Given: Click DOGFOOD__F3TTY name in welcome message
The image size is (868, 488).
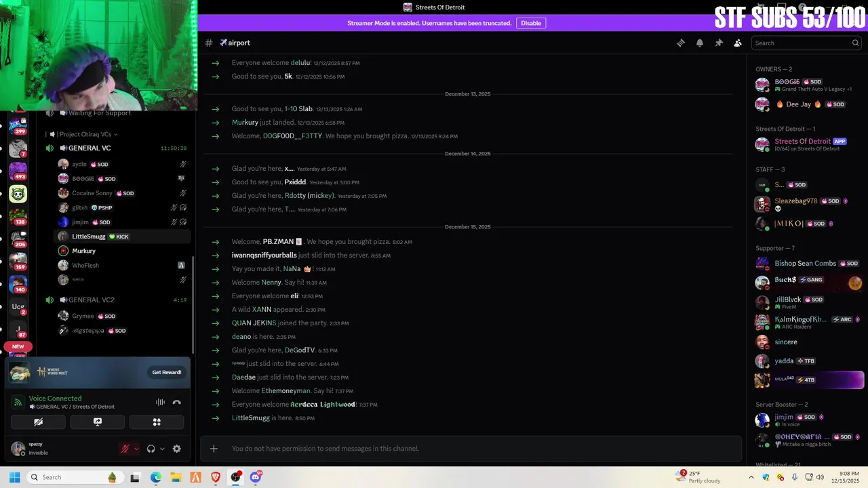Looking at the screenshot, I should [x=293, y=136].
